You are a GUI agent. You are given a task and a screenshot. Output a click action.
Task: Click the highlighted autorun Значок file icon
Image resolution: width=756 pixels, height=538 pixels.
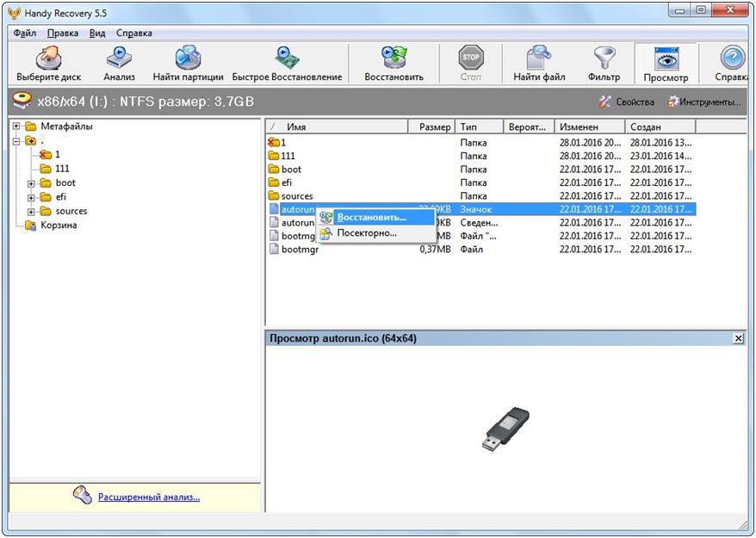[274, 209]
